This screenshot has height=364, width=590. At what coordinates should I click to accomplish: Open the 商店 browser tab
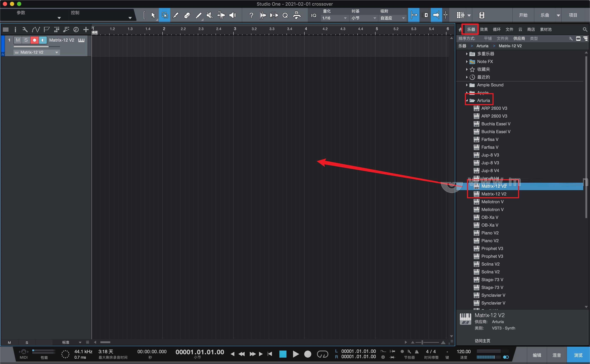coord(531,29)
